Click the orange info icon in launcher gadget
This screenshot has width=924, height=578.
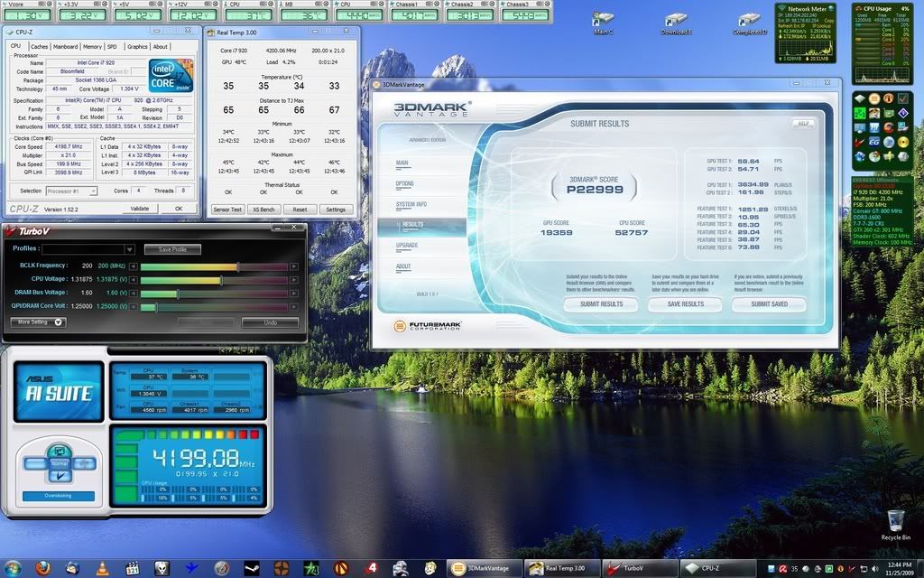[x=889, y=98]
